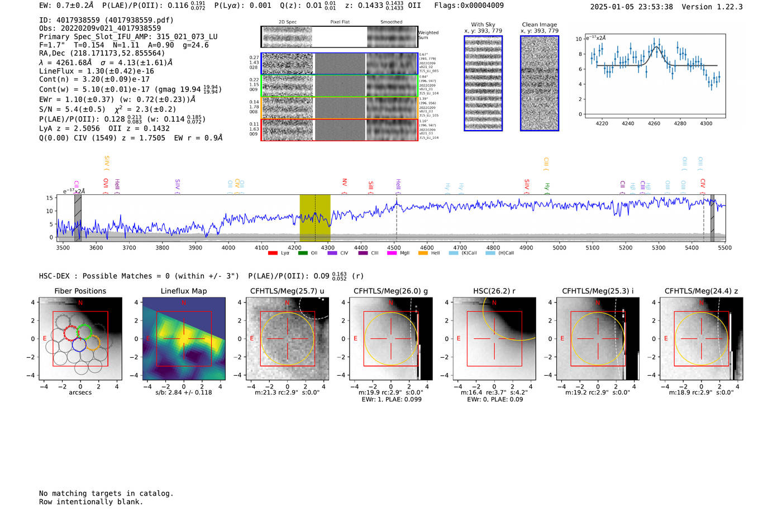Select the red-bordered 2D spectrum row
The height and width of the screenshot is (532, 782).
340,130
